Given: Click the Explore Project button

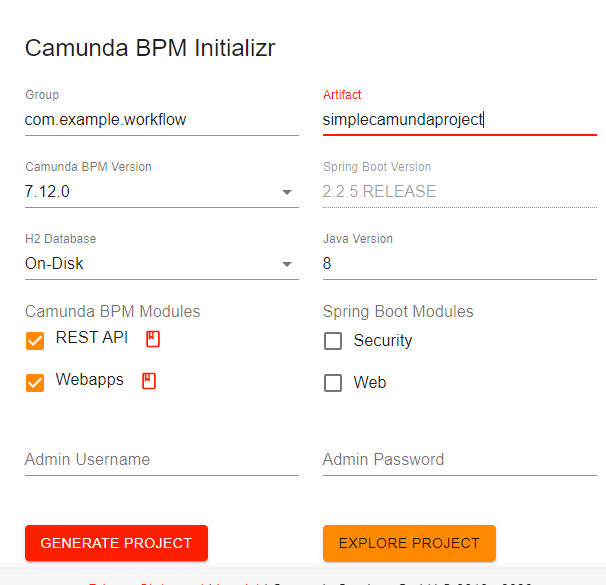Looking at the screenshot, I should pos(409,543).
